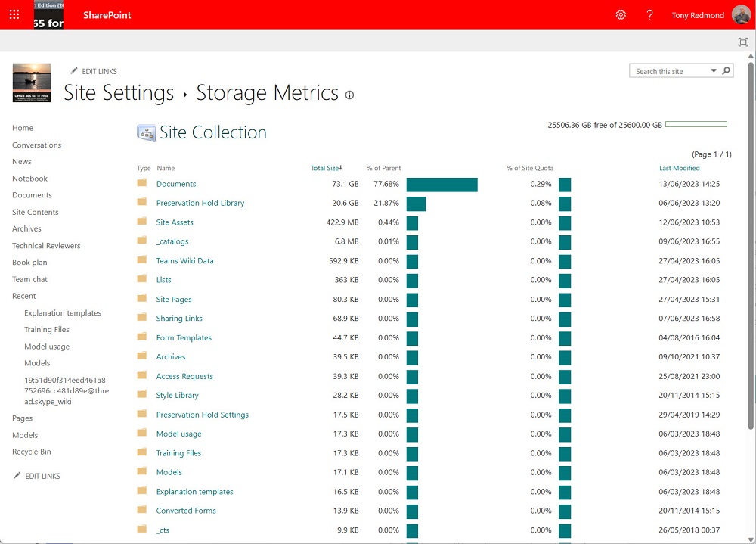
Task: Click in the Search this site box
Action: pos(669,71)
